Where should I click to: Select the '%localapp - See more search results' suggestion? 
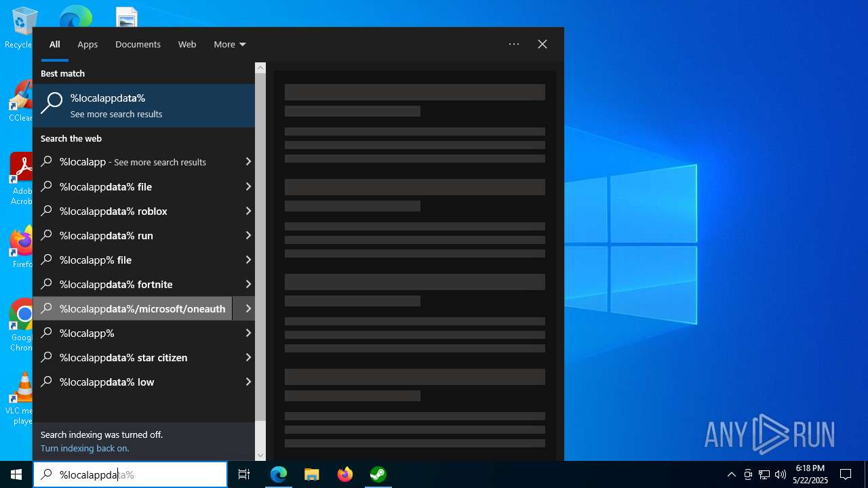point(133,162)
